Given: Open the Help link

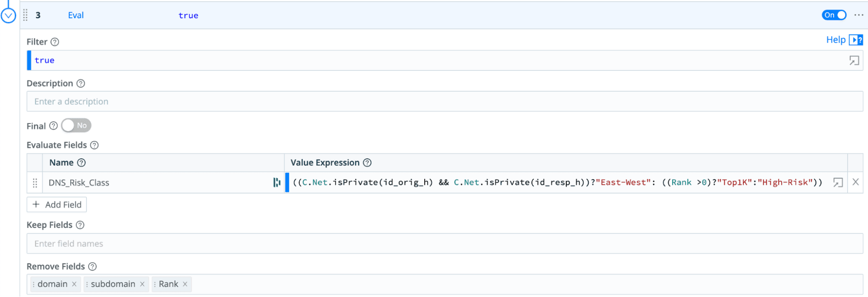Looking at the screenshot, I should [835, 40].
